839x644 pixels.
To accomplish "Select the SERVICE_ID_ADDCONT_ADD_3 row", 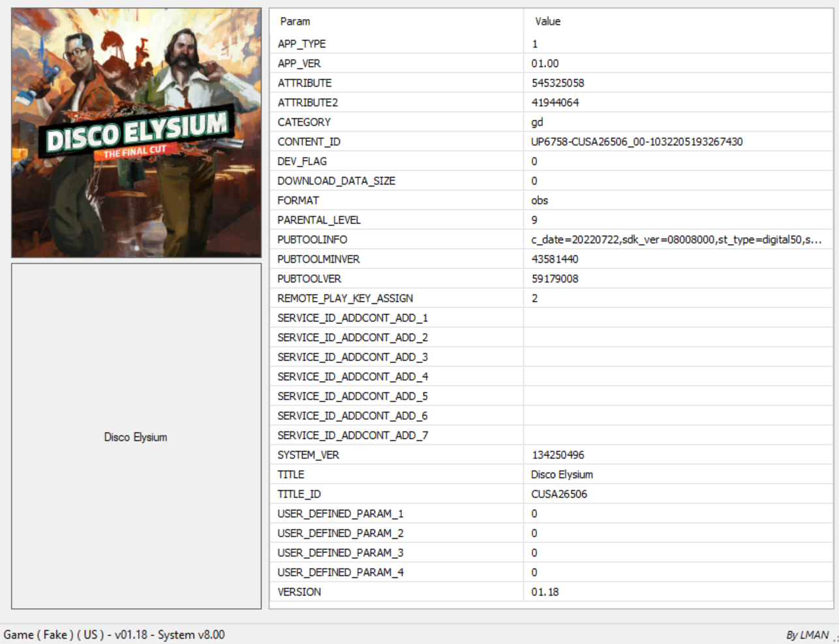I will pos(552,357).
